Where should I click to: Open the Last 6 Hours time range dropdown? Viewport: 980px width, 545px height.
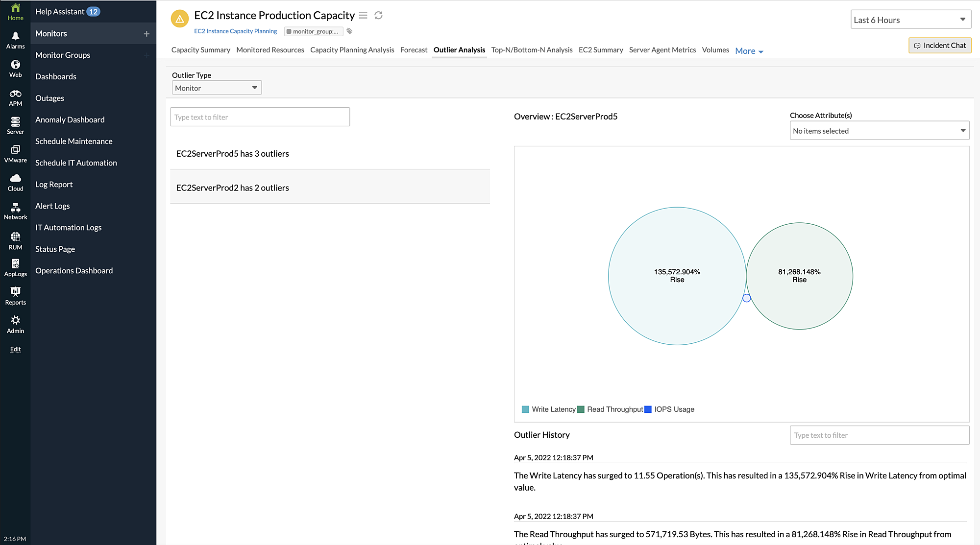[x=910, y=20]
